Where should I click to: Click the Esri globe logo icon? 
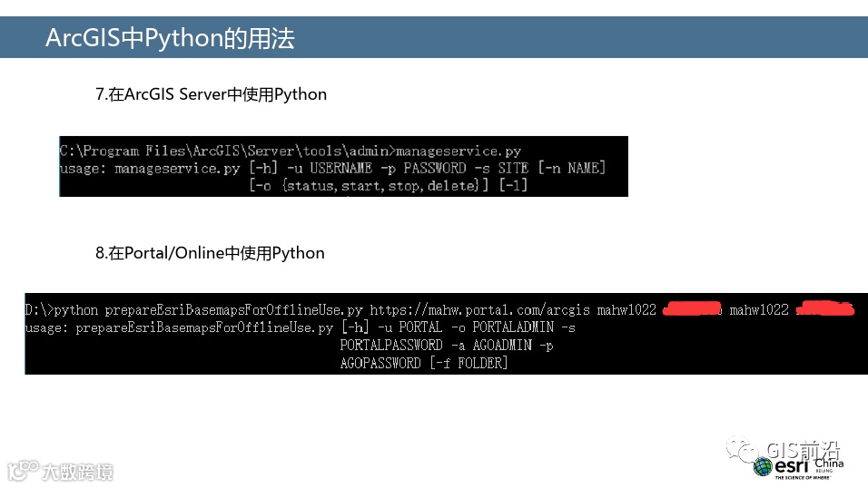763,467
